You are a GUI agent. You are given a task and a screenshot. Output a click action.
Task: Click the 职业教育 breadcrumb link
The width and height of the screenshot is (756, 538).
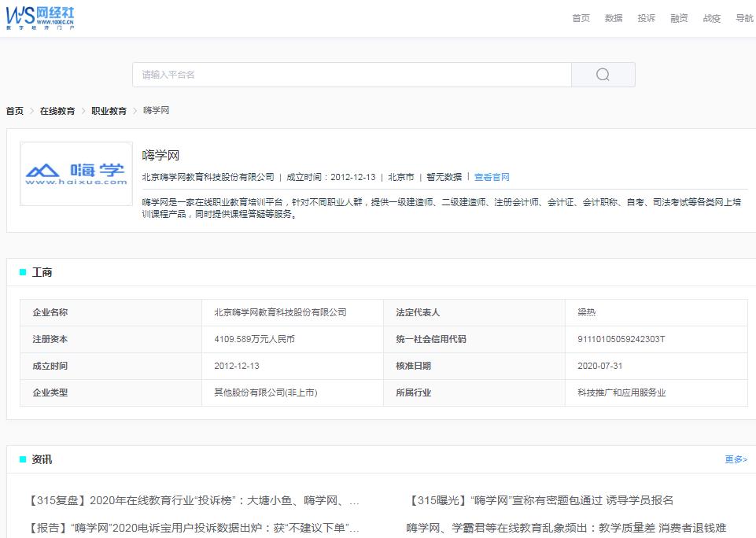[108, 110]
